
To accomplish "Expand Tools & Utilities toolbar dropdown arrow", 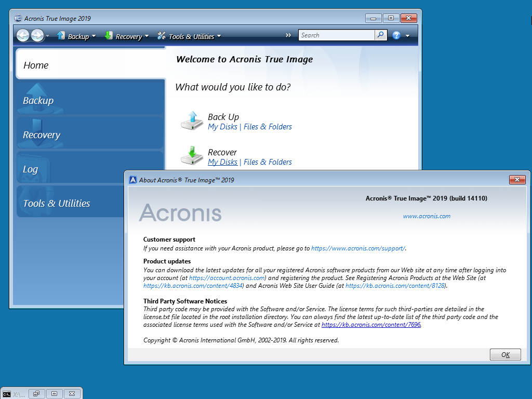I will coord(219,36).
